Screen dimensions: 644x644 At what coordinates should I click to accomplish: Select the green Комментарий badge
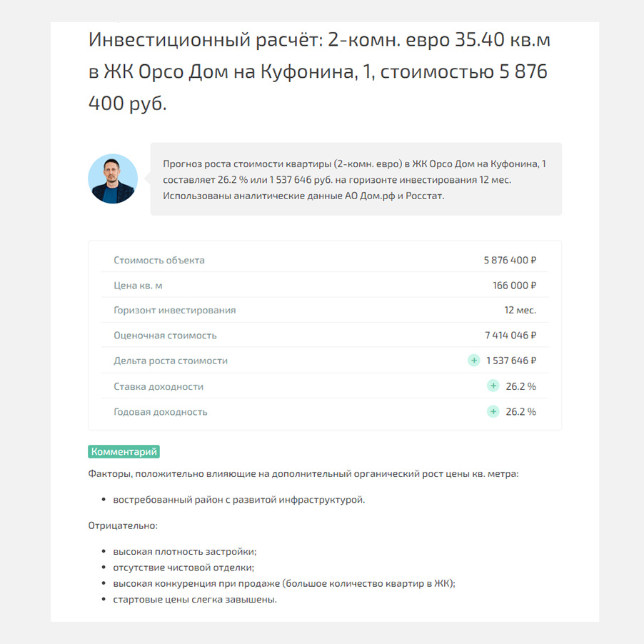pos(124,452)
